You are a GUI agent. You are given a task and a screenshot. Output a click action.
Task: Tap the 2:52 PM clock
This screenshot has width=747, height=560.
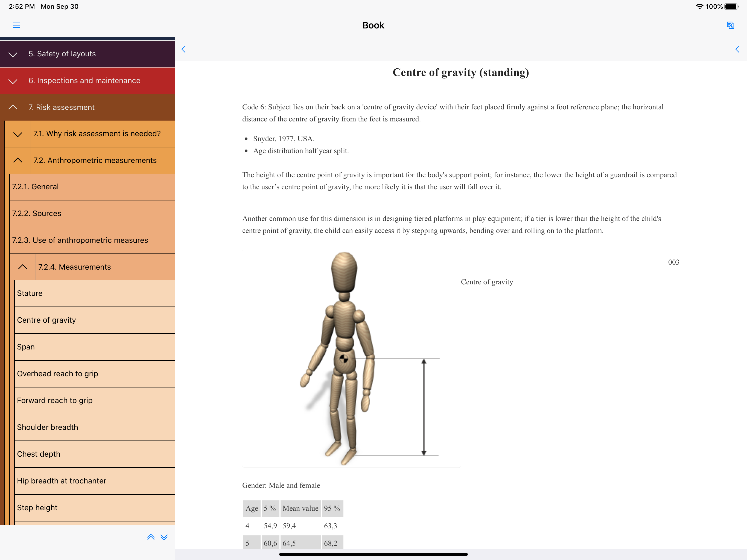(x=22, y=6)
